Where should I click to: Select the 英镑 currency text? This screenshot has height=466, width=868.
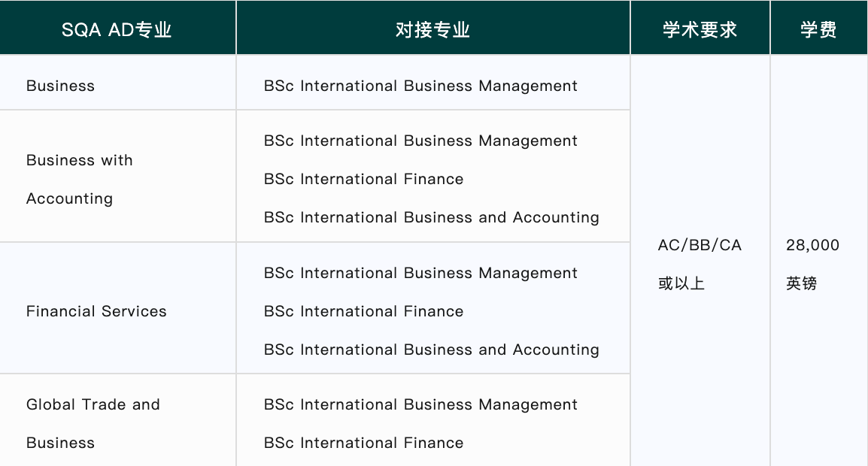click(x=801, y=283)
